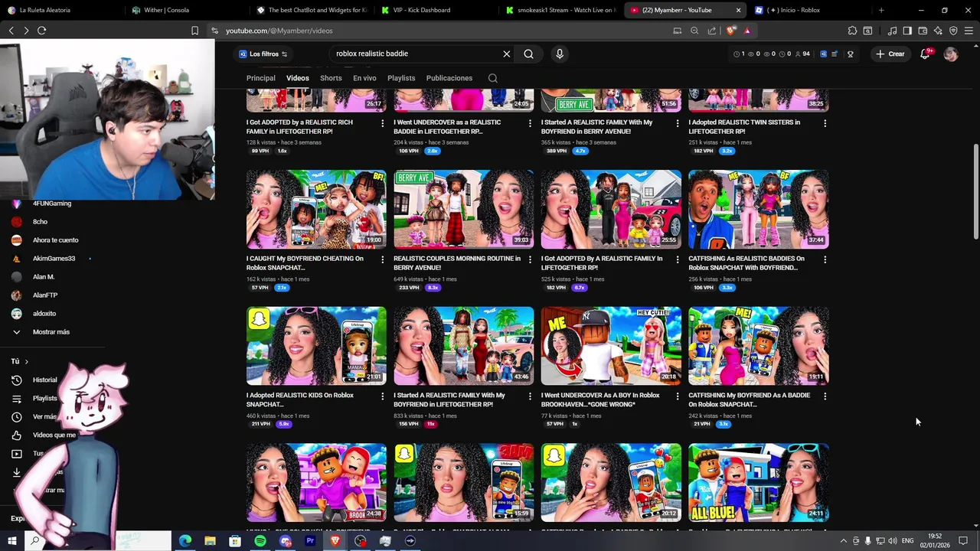Open Adobe Premiere Pro from taskbar
Viewport: 980px width, 551px height.
click(310, 541)
